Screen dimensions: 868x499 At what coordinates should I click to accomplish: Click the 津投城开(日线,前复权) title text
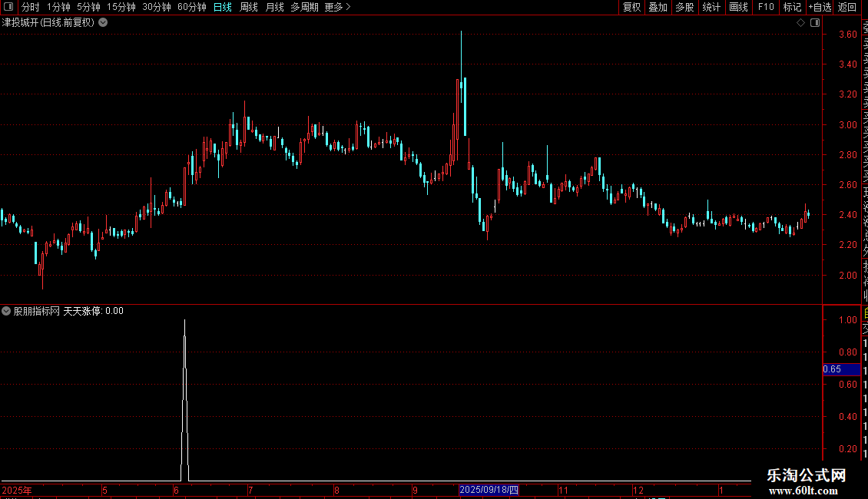(48, 23)
